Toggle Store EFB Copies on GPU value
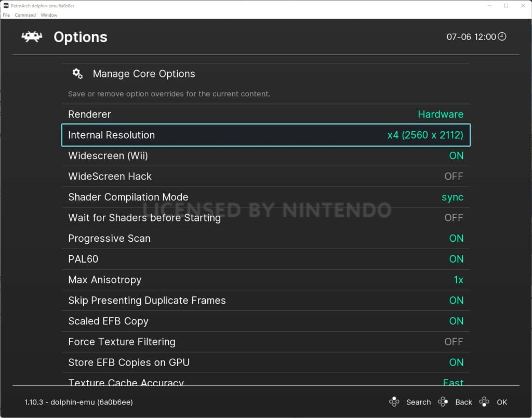This screenshot has height=418, width=532. click(456, 363)
